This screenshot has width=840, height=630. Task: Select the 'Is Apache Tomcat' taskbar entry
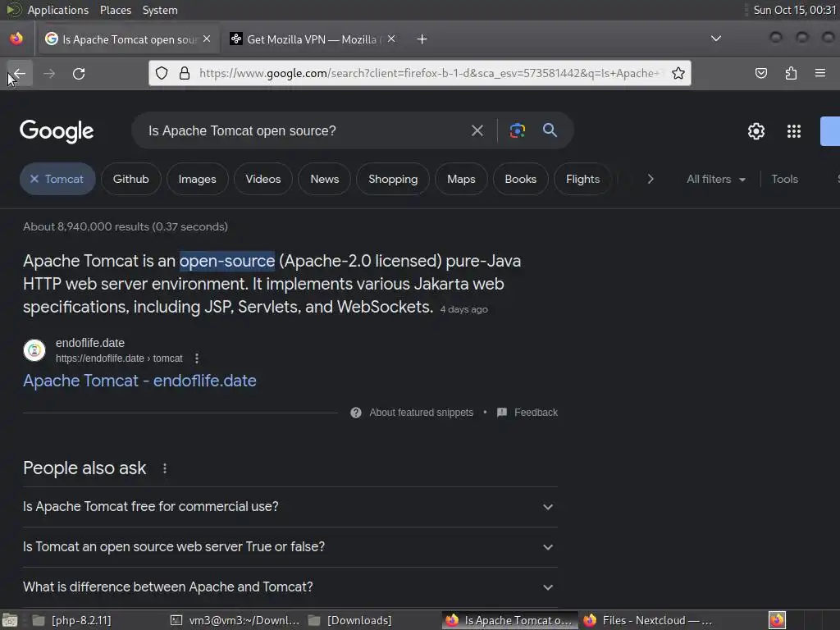[x=509, y=620]
